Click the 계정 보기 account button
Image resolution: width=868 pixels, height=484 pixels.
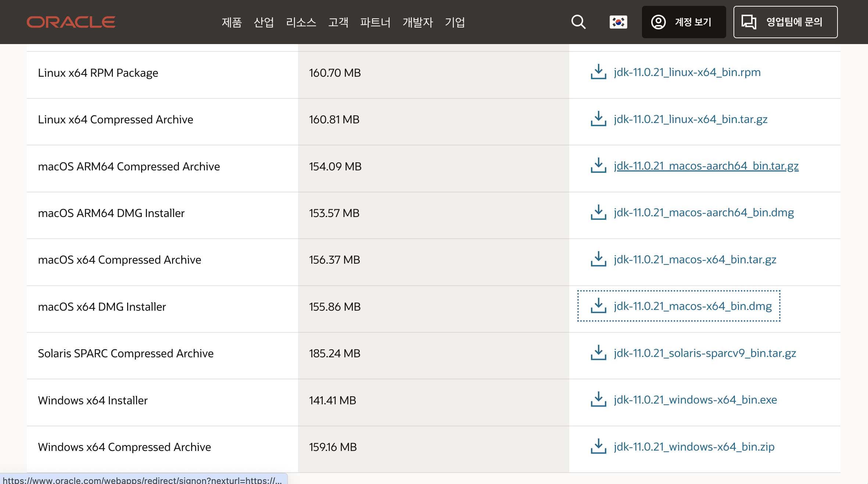684,22
